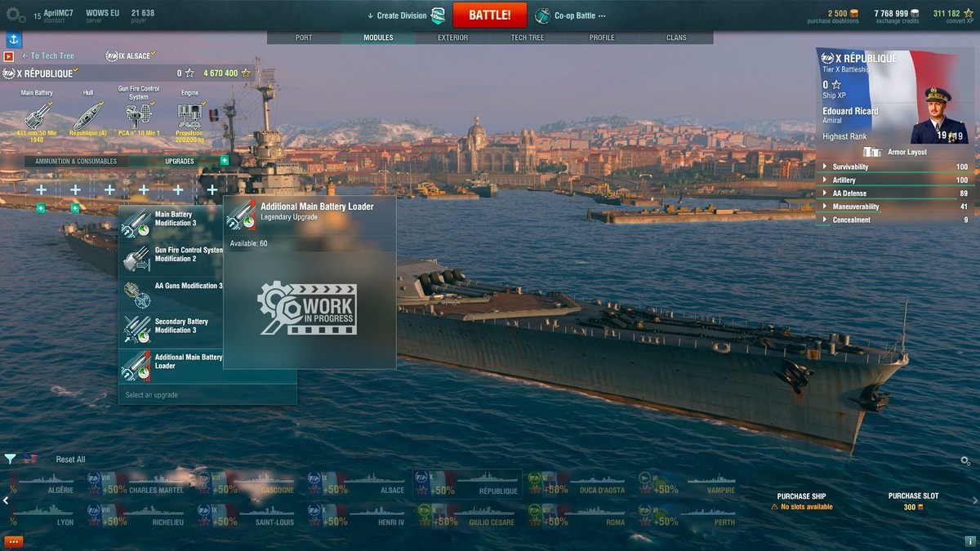Select the Gun Fire Control System module icon
This screenshot has height=551, width=980.
pos(139,116)
